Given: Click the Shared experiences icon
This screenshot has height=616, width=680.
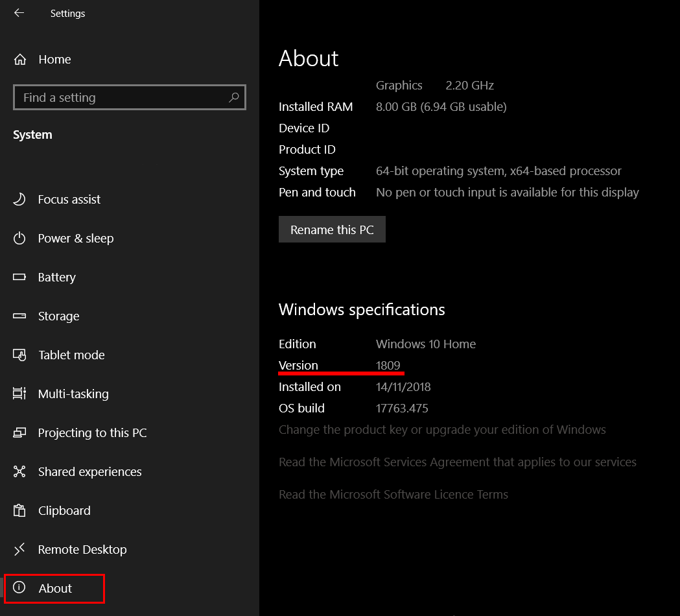Looking at the screenshot, I should point(19,471).
